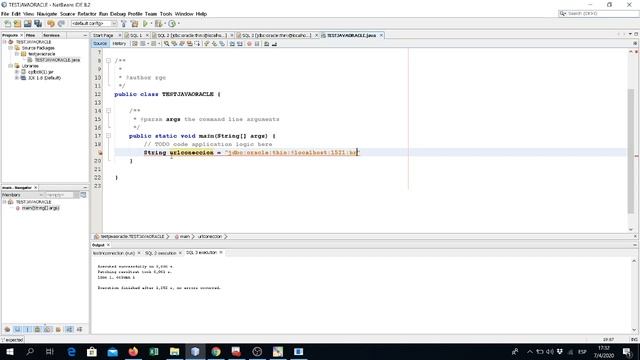Launch Firefox from taskbar
This screenshot has width=640, height=360.
133,351
